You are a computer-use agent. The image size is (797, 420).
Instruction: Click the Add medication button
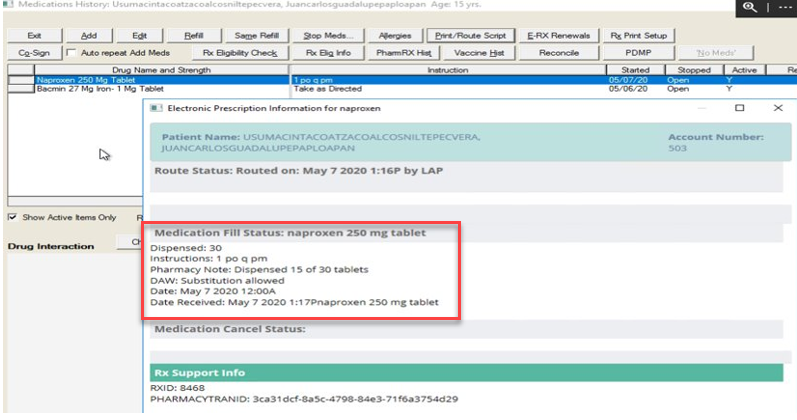click(88, 36)
